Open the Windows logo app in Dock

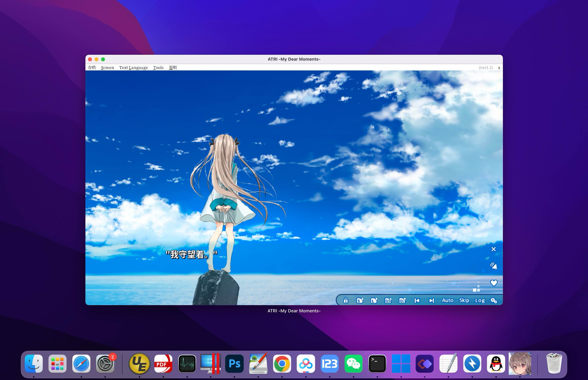coord(401,363)
